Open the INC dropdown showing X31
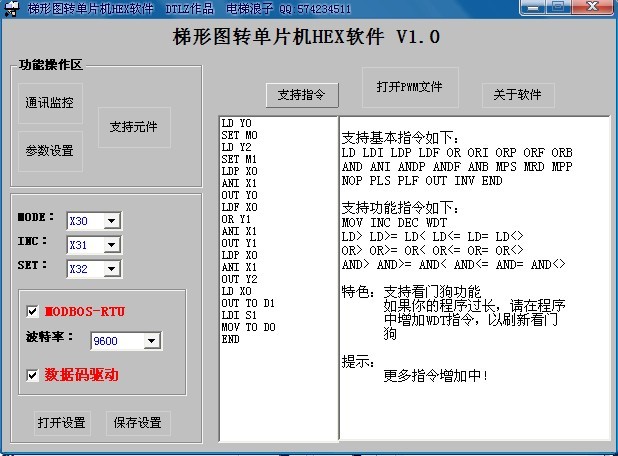The height and width of the screenshot is (456, 618). [111, 245]
